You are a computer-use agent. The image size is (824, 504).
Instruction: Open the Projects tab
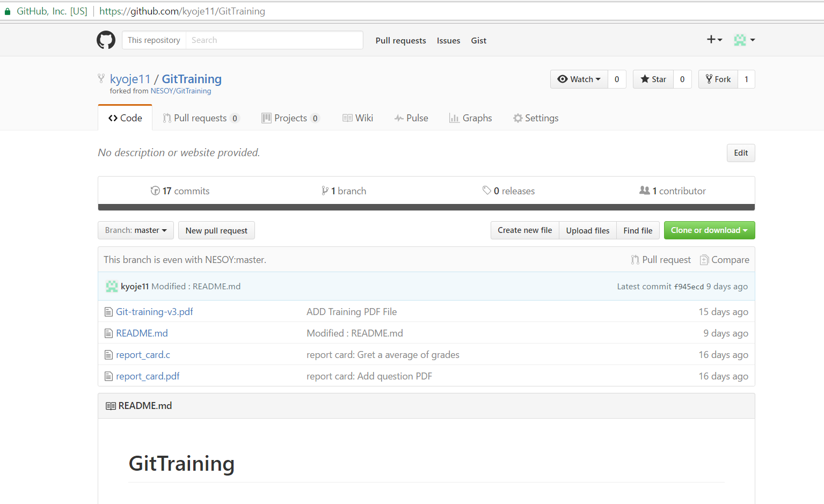290,118
